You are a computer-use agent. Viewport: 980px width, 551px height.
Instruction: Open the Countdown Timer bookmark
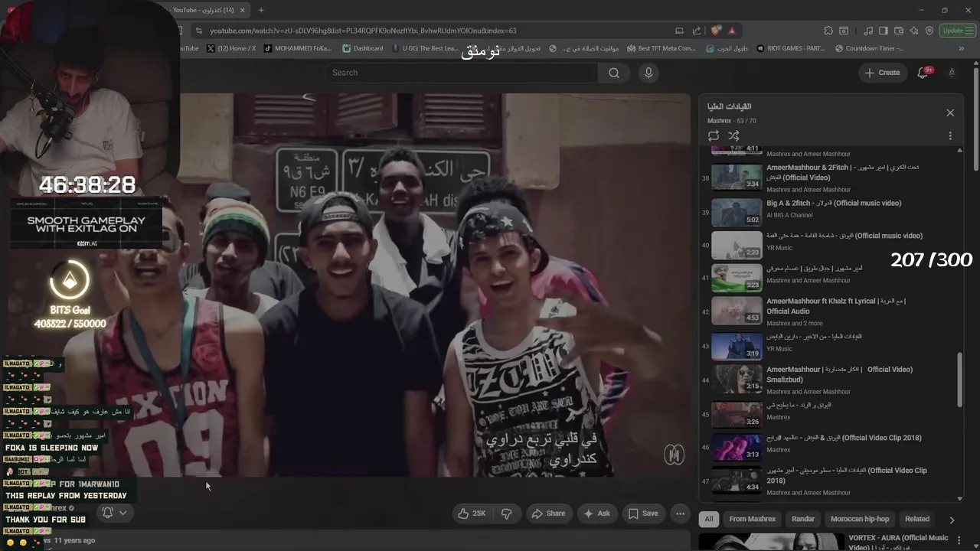pos(869,48)
